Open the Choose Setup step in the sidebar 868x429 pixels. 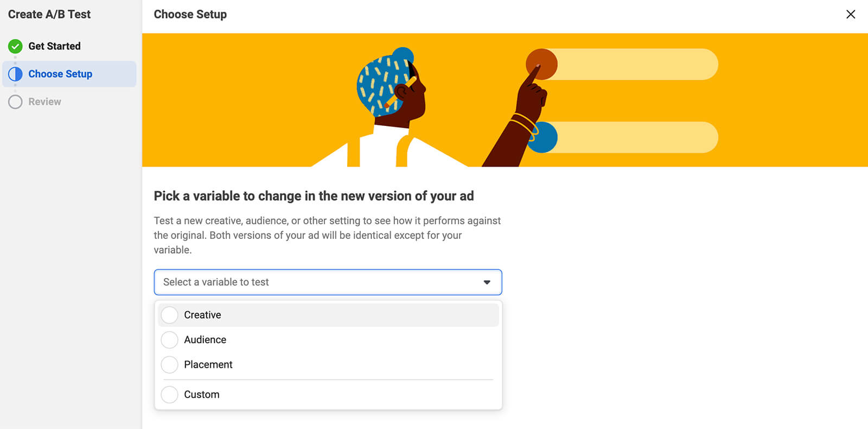pos(61,73)
